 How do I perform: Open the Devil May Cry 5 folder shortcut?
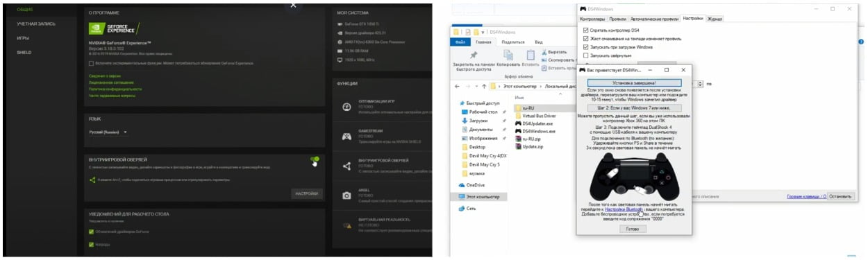point(484,164)
